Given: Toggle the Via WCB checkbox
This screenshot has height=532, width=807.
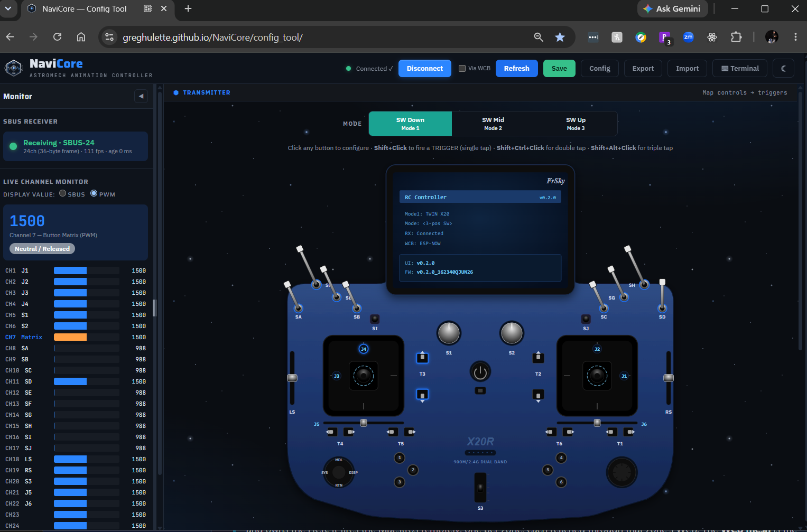Looking at the screenshot, I should 462,68.
